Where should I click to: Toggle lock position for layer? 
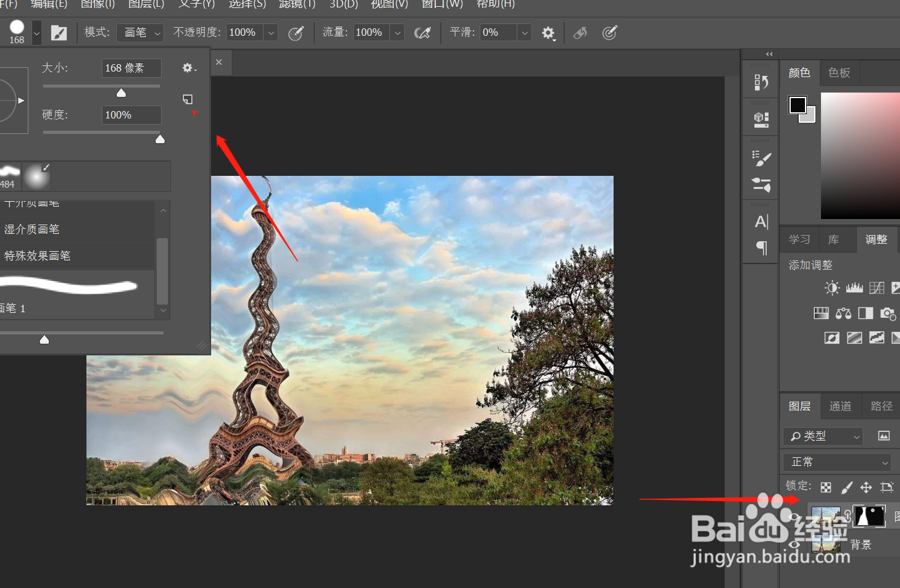[866, 487]
